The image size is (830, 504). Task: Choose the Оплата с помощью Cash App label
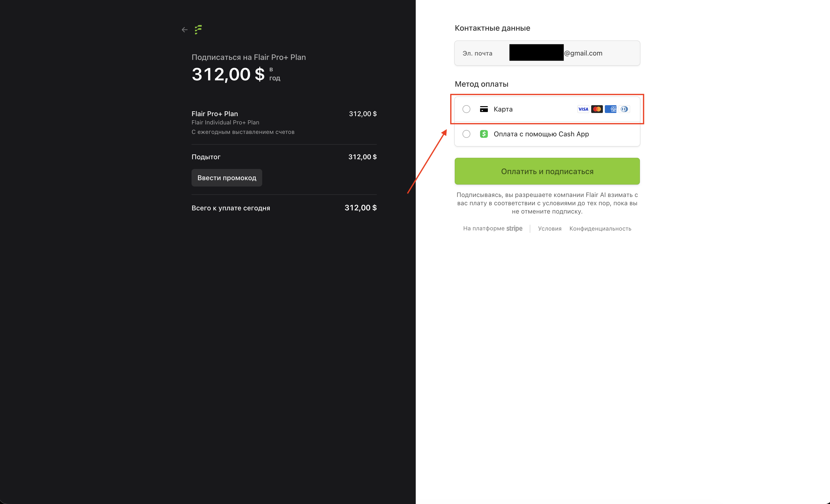tap(541, 134)
